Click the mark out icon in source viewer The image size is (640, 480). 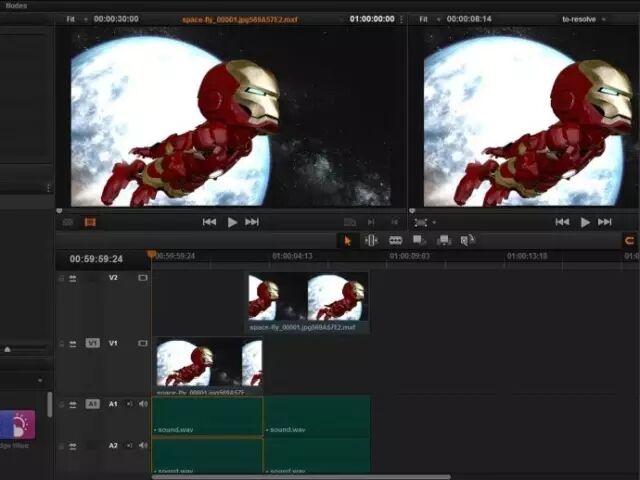(394, 222)
